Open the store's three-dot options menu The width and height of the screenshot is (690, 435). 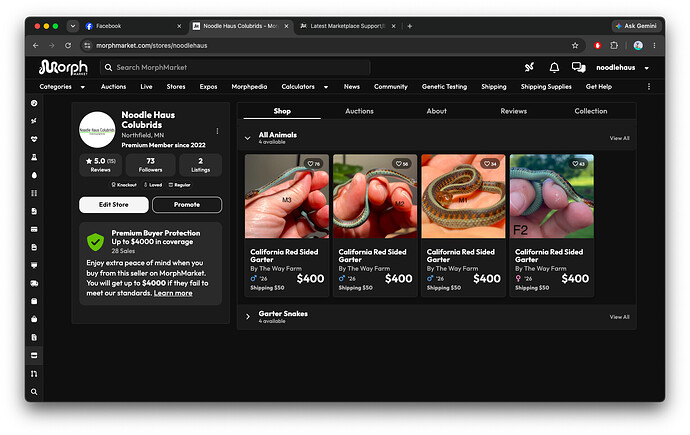217,131
